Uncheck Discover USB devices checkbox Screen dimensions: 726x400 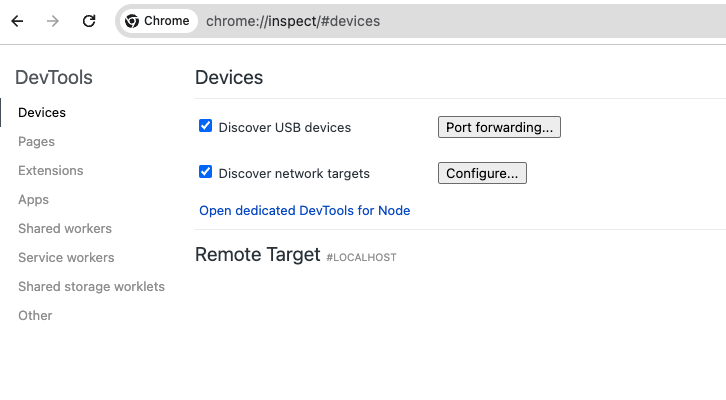206,126
